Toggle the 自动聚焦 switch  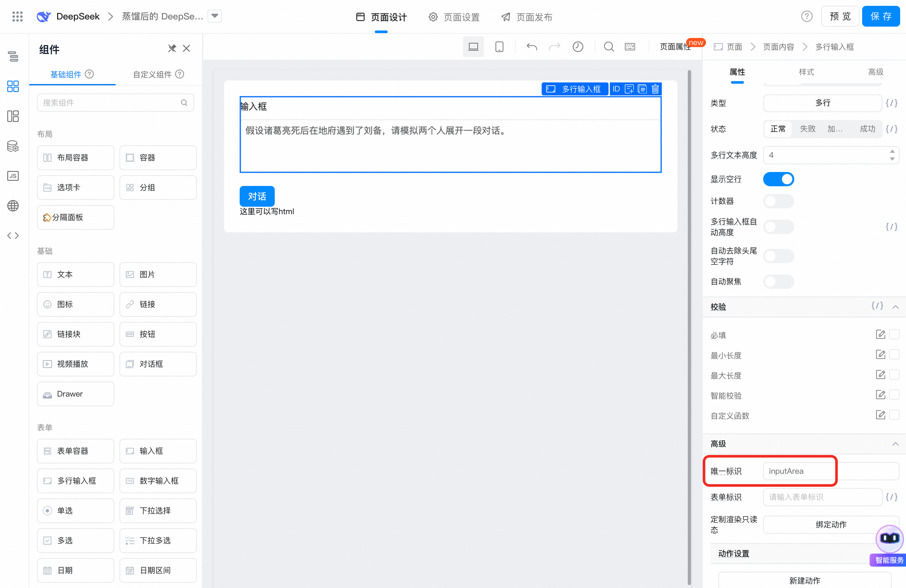tap(778, 281)
